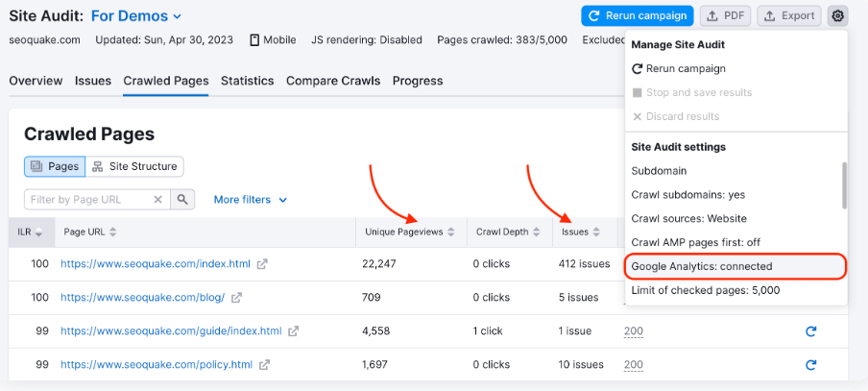
Task: Click Pages crawled: 383/5,000 text
Action: pyautogui.click(x=502, y=40)
